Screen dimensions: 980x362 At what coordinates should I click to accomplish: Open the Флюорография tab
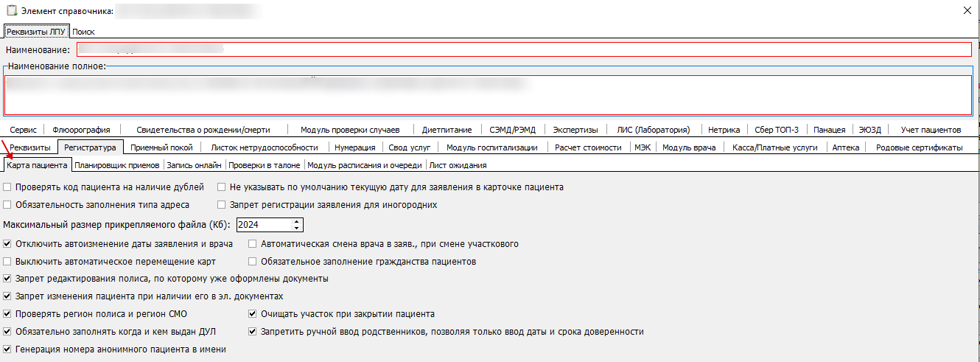pyautogui.click(x=81, y=130)
